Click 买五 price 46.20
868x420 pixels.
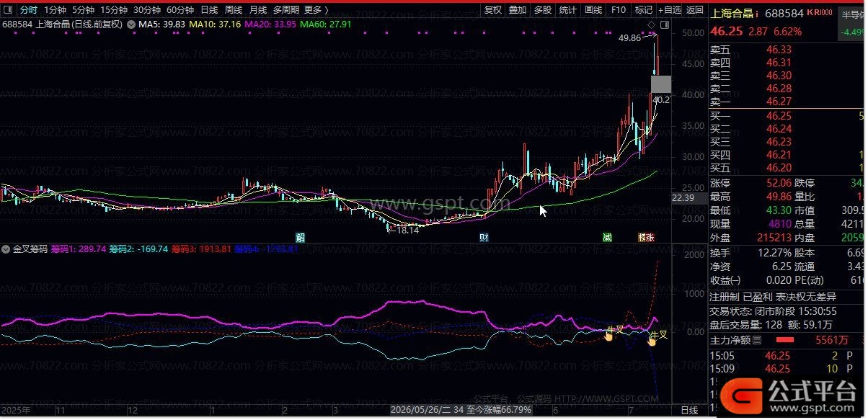(x=779, y=168)
